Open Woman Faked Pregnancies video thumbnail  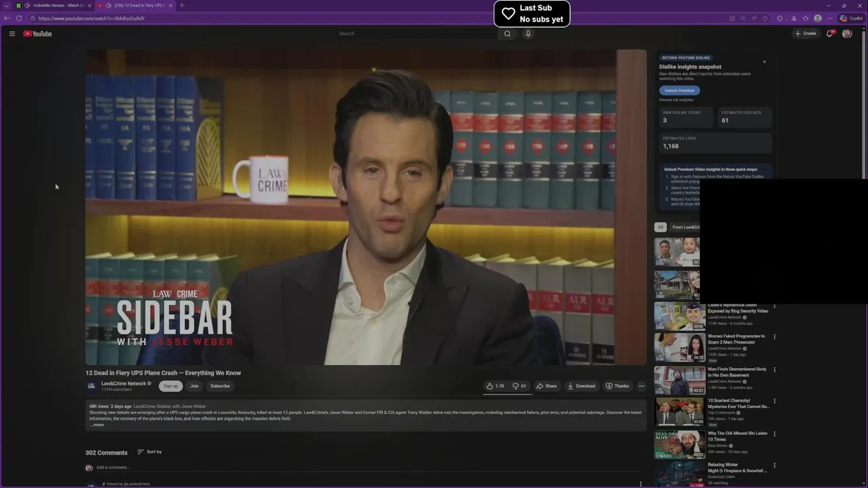pos(679,347)
